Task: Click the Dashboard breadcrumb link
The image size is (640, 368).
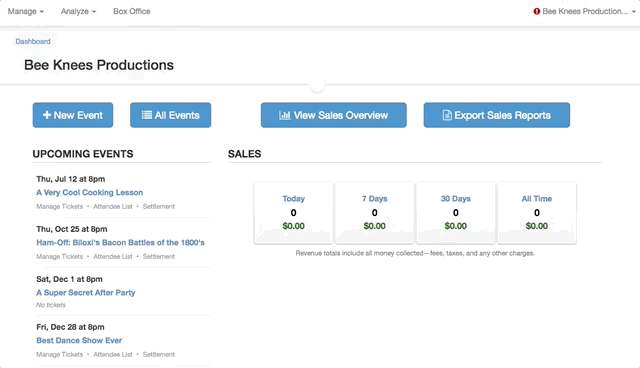Action: [x=33, y=41]
